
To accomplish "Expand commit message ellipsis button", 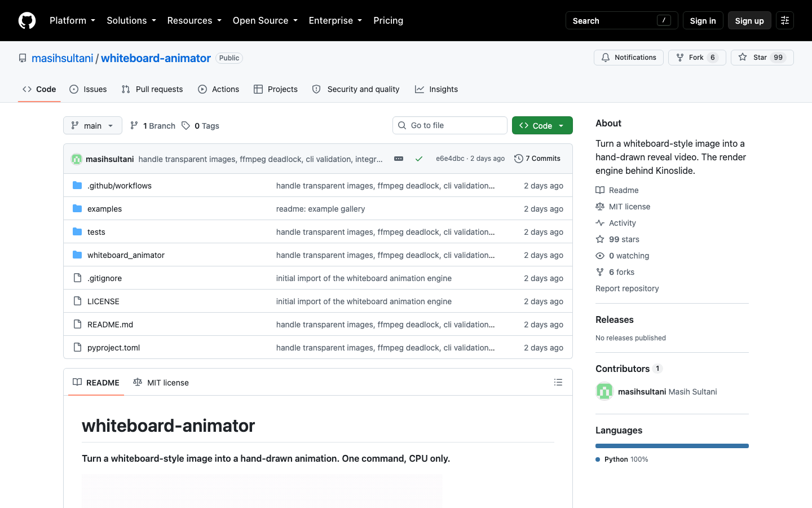I will coord(399,159).
